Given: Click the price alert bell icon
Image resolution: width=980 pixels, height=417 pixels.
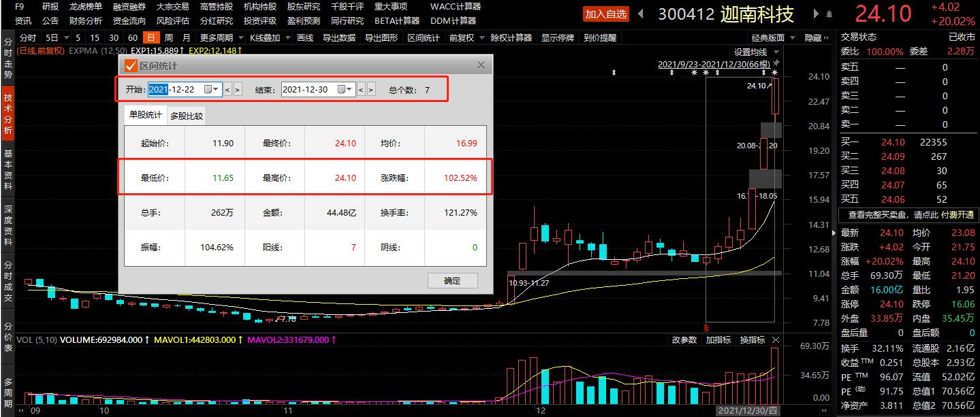Looking at the screenshot, I should [x=828, y=14].
